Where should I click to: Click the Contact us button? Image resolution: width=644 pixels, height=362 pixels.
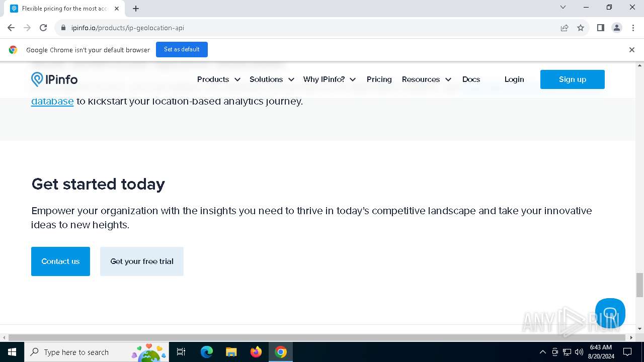click(x=60, y=261)
